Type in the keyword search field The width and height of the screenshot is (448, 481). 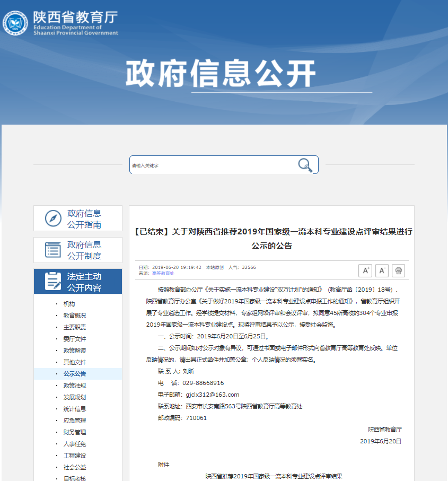[x=212, y=165]
